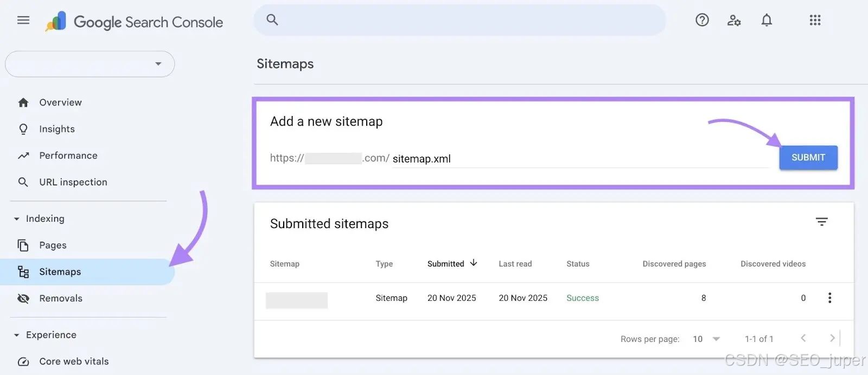Click the search magnifier icon
The height and width of the screenshot is (375, 868).
point(272,21)
